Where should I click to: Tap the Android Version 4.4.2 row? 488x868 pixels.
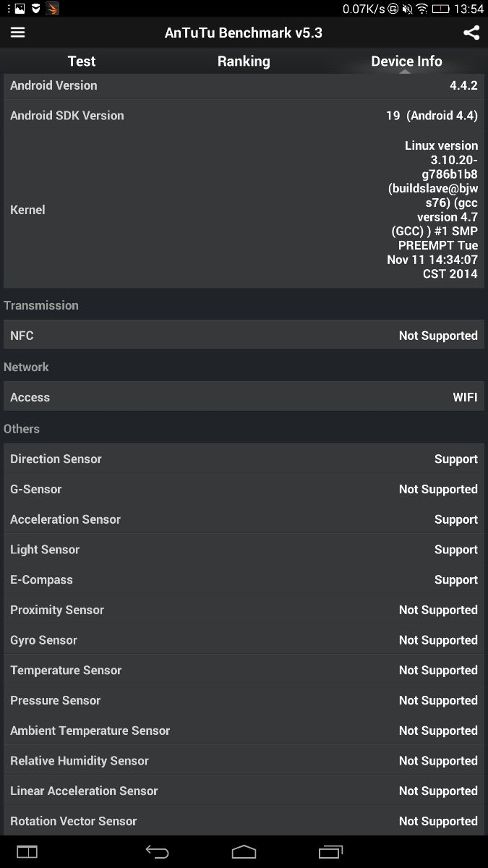(244, 85)
